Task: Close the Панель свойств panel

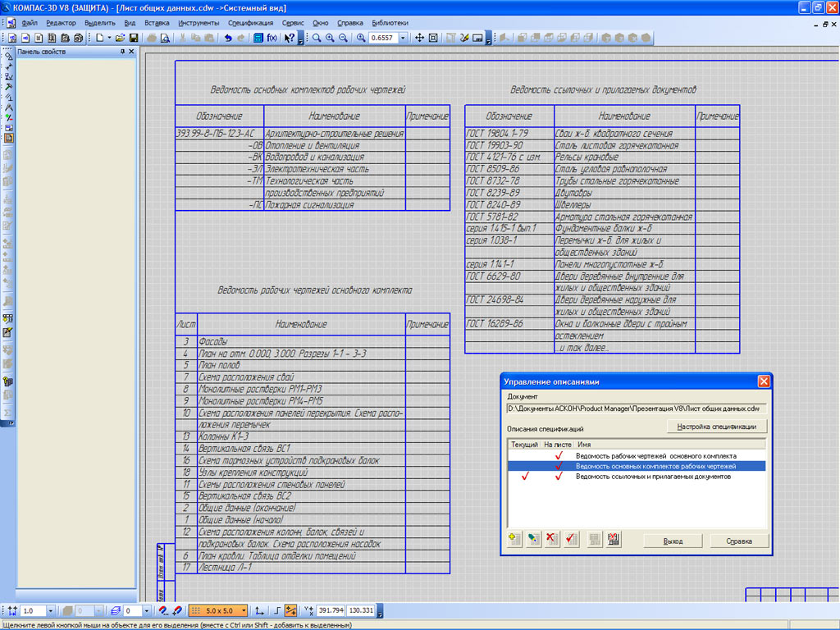Action: (131, 52)
